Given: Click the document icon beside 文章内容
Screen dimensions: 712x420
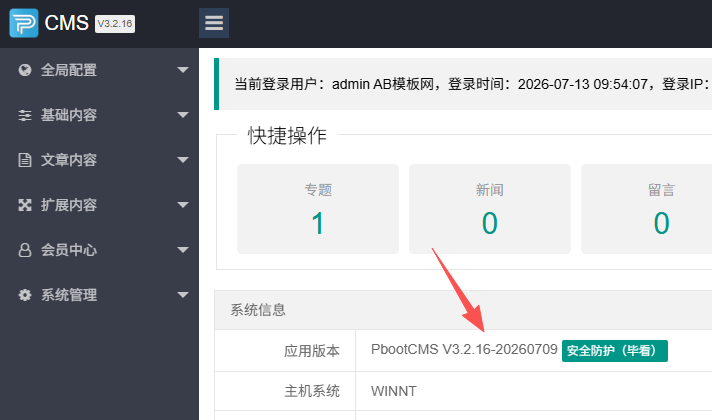Looking at the screenshot, I should click(25, 160).
